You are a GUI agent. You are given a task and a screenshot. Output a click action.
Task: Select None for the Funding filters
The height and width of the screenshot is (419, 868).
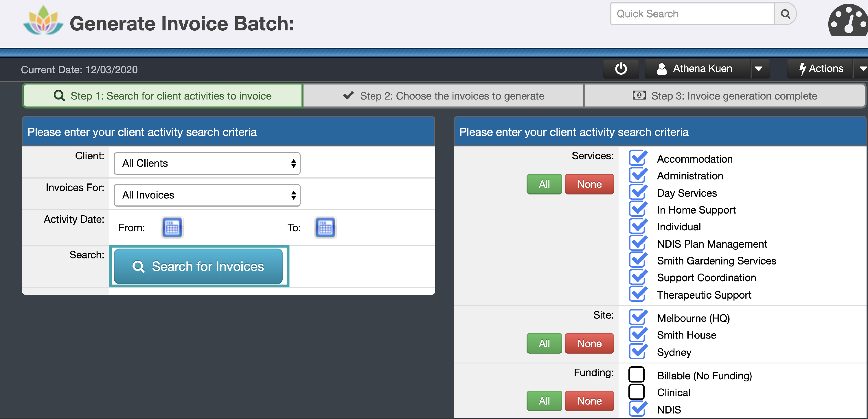589,401
